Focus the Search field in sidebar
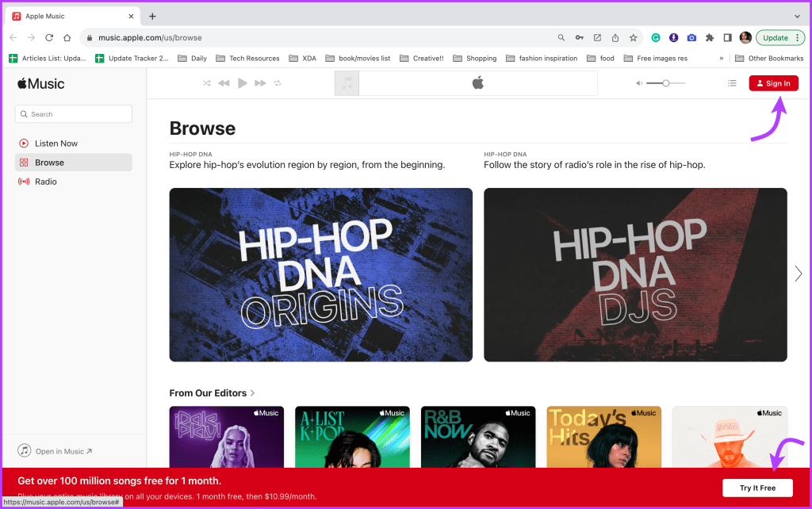The image size is (812, 509). click(74, 114)
